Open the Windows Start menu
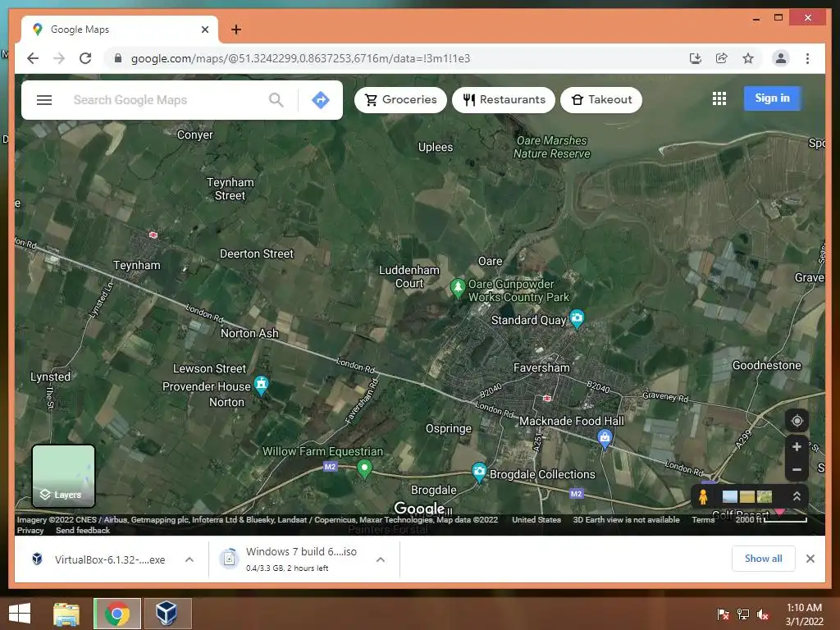 click(20, 614)
